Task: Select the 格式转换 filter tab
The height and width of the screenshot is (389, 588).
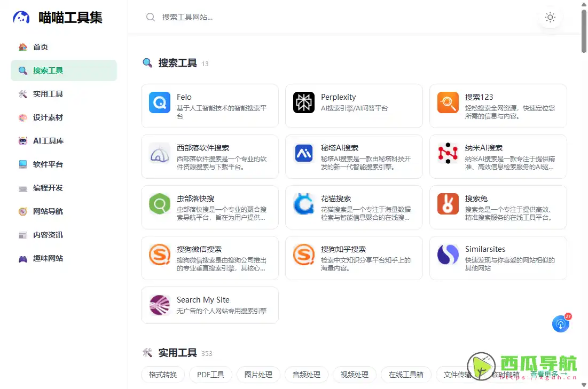Action: click(163, 375)
